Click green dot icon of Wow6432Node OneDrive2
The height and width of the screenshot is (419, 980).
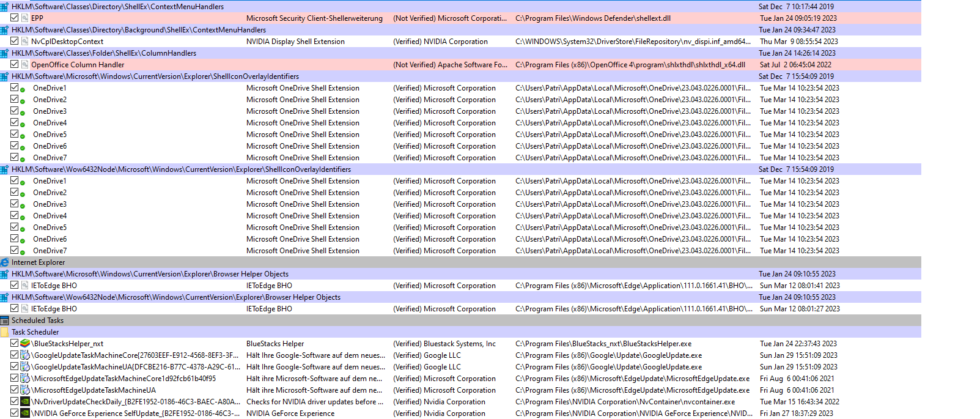tap(23, 195)
